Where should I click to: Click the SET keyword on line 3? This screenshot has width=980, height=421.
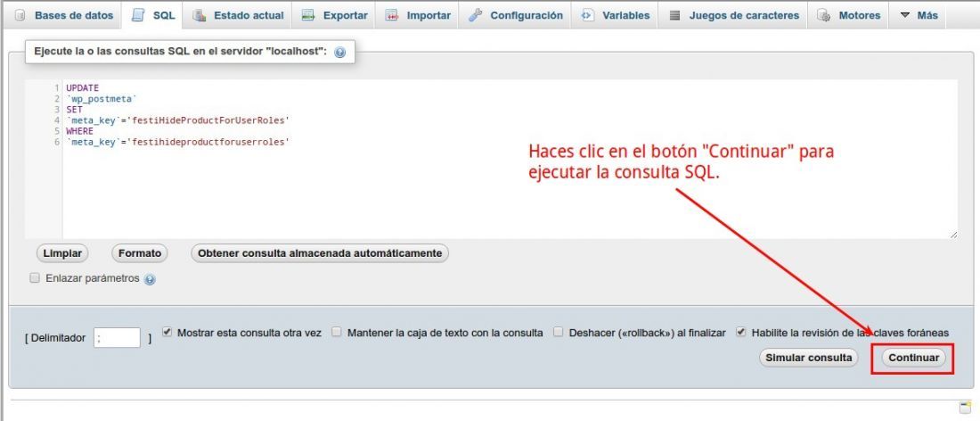click(x=74, y=110)
